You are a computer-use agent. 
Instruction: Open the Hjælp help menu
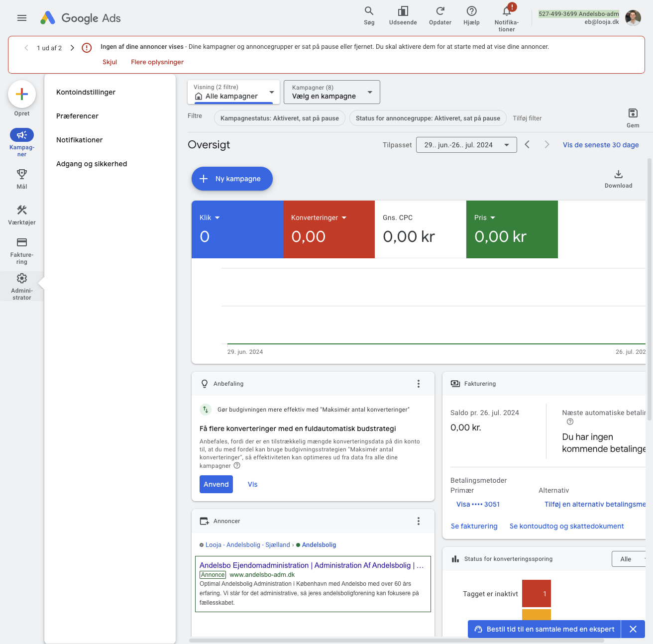(471, 16)
